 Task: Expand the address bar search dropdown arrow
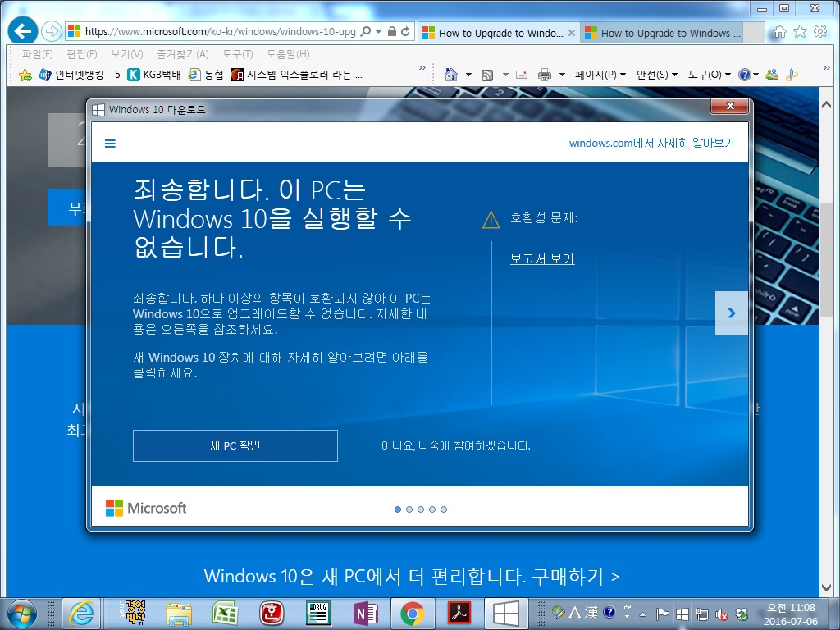click(378, 32)
